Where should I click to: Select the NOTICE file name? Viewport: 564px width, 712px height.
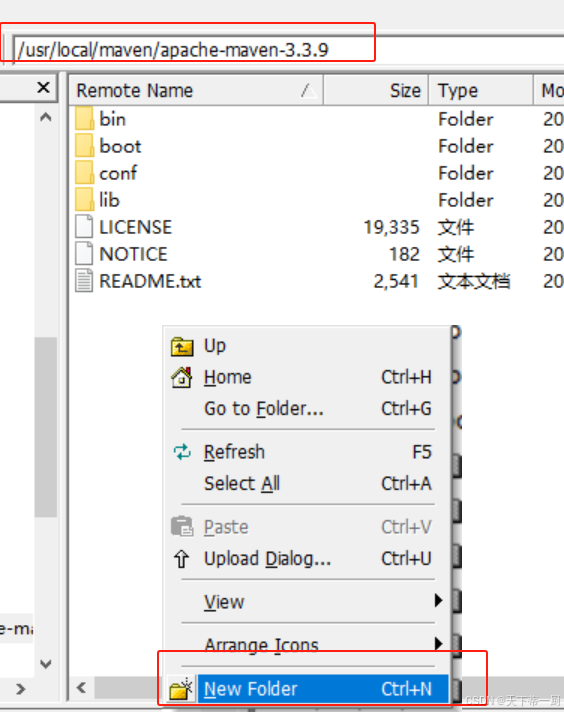point(134,254)
